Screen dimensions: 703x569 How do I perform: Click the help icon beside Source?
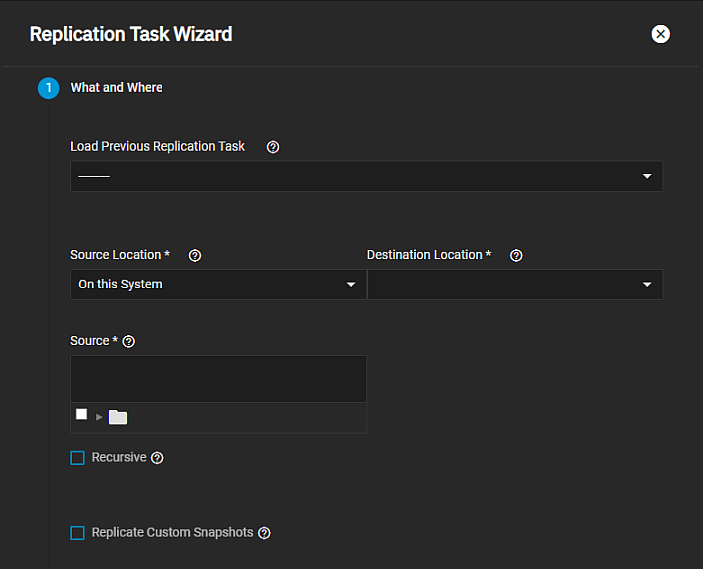129,342
